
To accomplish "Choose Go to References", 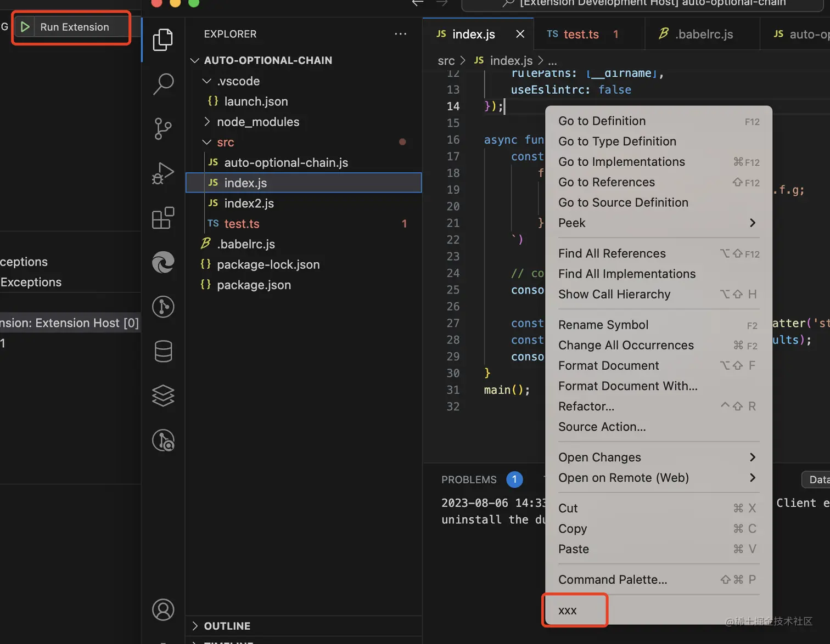I will tap(659, 182).
